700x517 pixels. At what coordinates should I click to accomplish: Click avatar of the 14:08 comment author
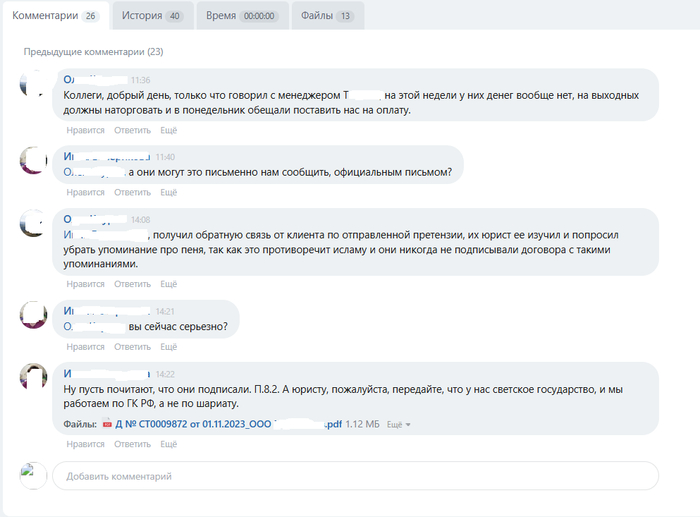tap(34, 225)
